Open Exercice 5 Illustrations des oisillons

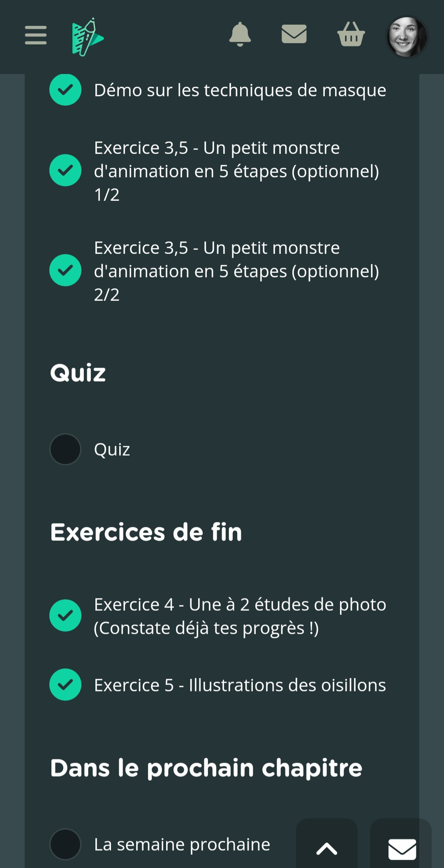240,685
